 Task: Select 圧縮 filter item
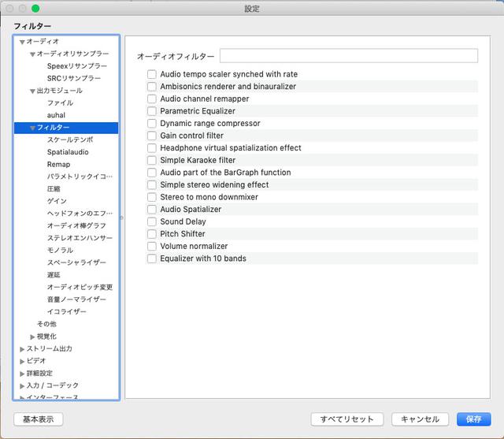click(54, 189)
